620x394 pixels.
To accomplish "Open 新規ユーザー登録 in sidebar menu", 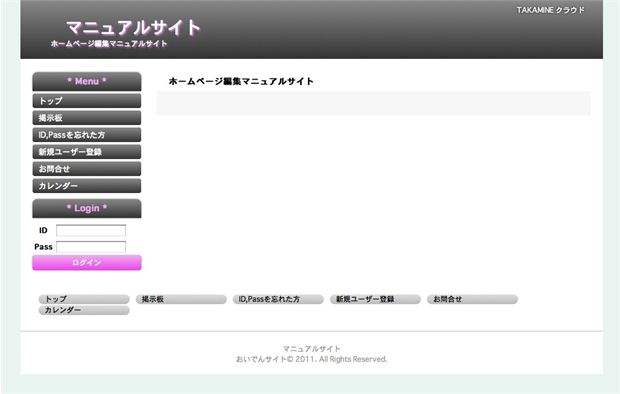I will click(x=87, y=152).
